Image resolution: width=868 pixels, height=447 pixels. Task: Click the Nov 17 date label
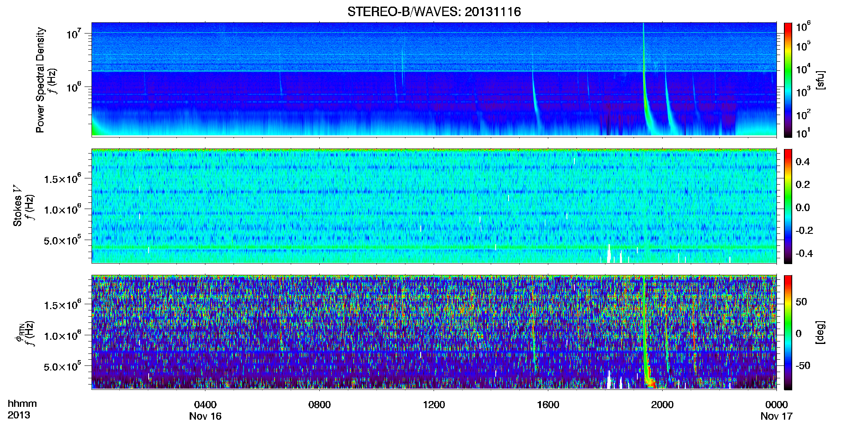(776, 416)
